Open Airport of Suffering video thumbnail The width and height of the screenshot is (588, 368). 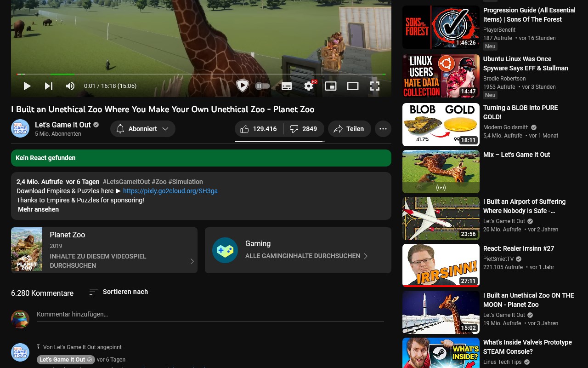(441, 218)
